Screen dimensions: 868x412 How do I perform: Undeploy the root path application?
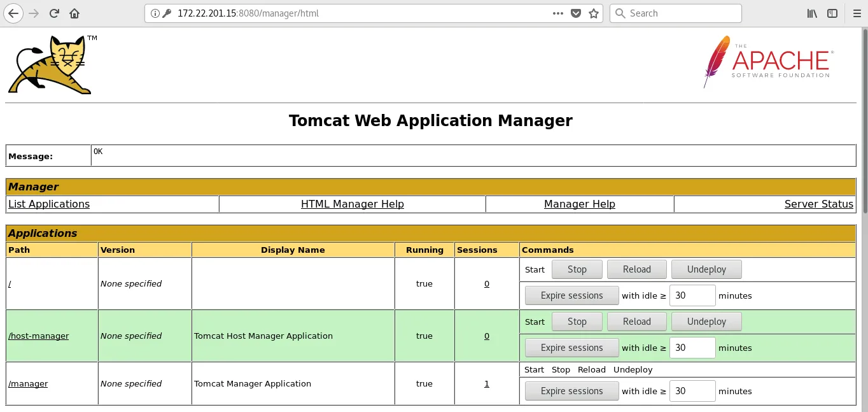(x=706, y=269)
